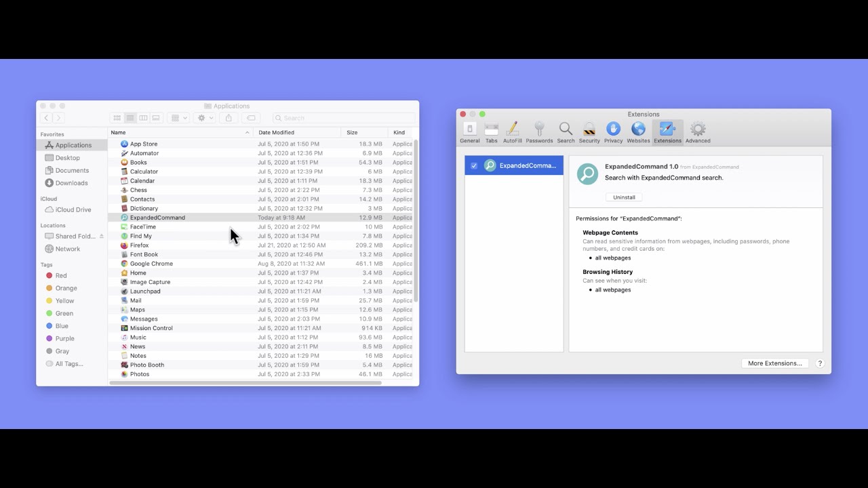The image size is (868, 488).
Task: Select the Contacts application icon
Action: tap(124, 199)
